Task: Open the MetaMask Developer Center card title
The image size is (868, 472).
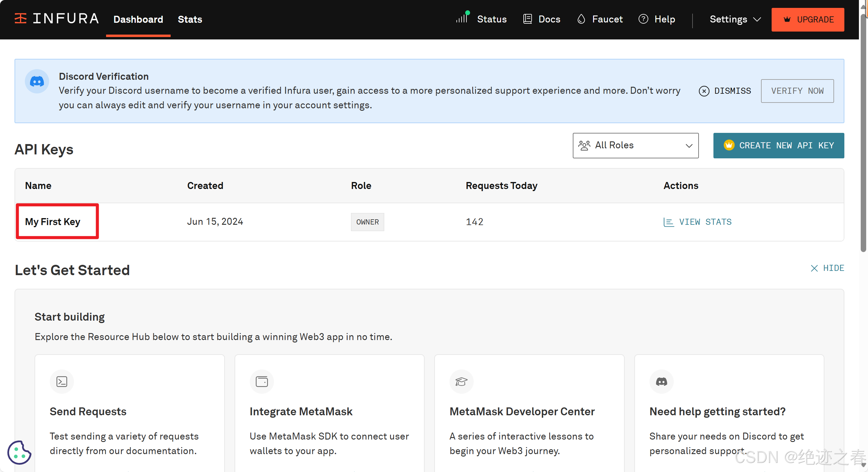Action: coord(522,412)
